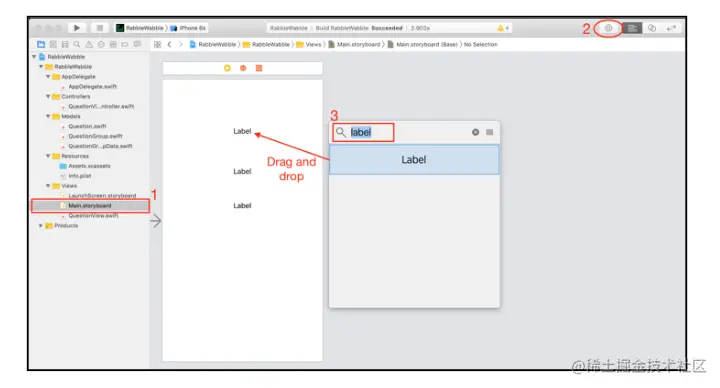
Task: Select the Label result in library
Action: coord(414,160)
